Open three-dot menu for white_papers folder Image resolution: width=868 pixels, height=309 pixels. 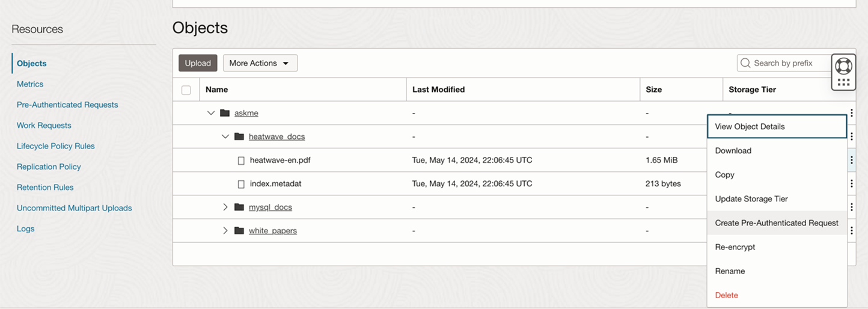pos(851,231)
